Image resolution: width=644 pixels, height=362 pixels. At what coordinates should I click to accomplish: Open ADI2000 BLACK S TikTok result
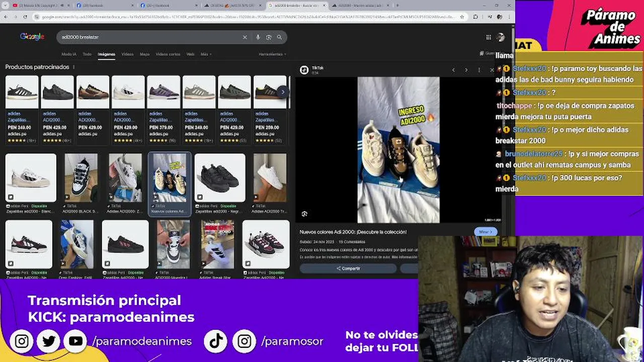[80, 183]
